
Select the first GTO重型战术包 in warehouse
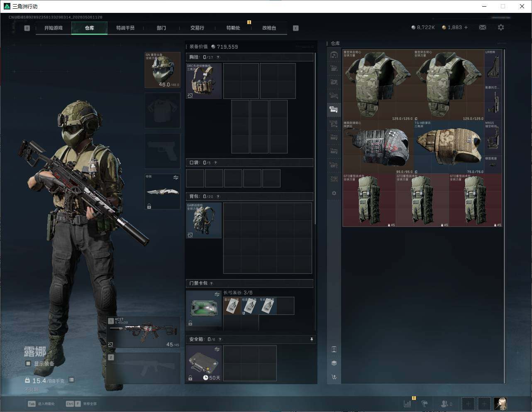coord(369,200)
